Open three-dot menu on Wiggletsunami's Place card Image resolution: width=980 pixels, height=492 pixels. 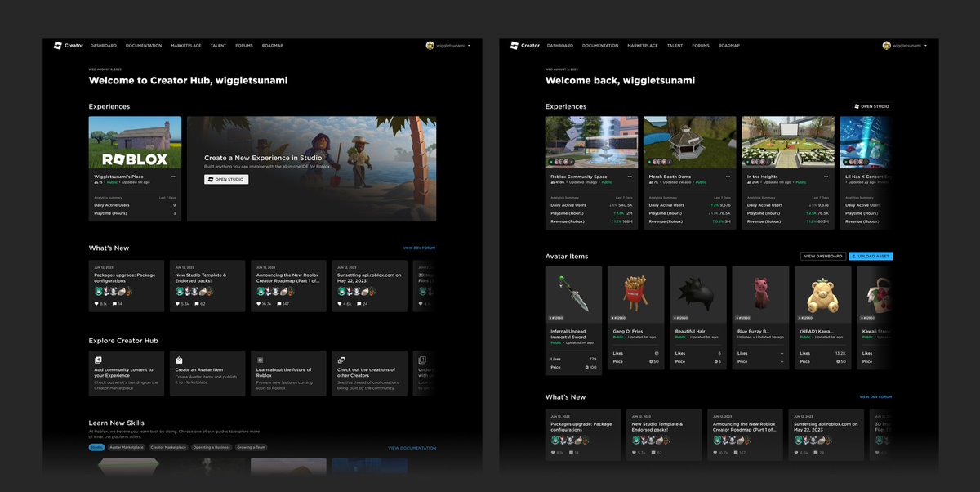coord(172,177)
